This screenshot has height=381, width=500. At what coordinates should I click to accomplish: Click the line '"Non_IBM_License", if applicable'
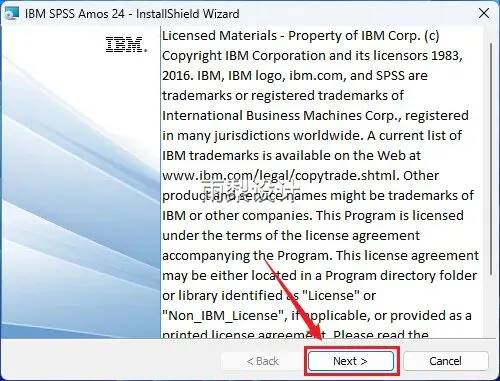[317, 316]
